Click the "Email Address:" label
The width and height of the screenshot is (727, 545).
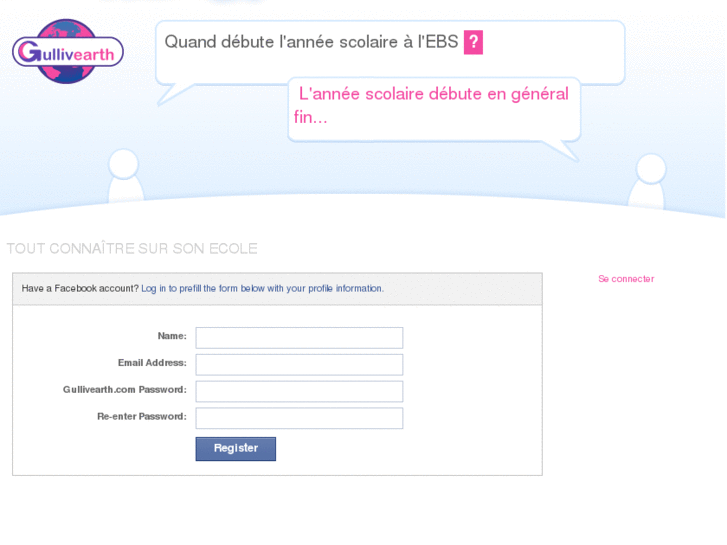[152, 363]
